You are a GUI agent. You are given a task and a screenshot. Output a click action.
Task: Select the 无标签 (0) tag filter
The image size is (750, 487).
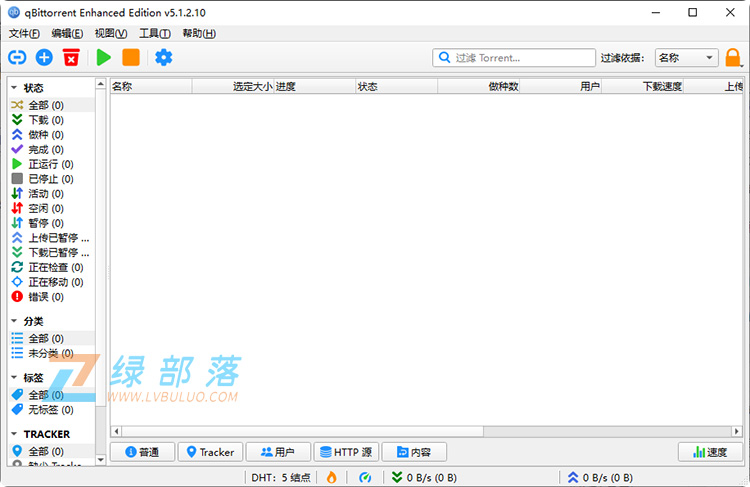click(52, 410)
